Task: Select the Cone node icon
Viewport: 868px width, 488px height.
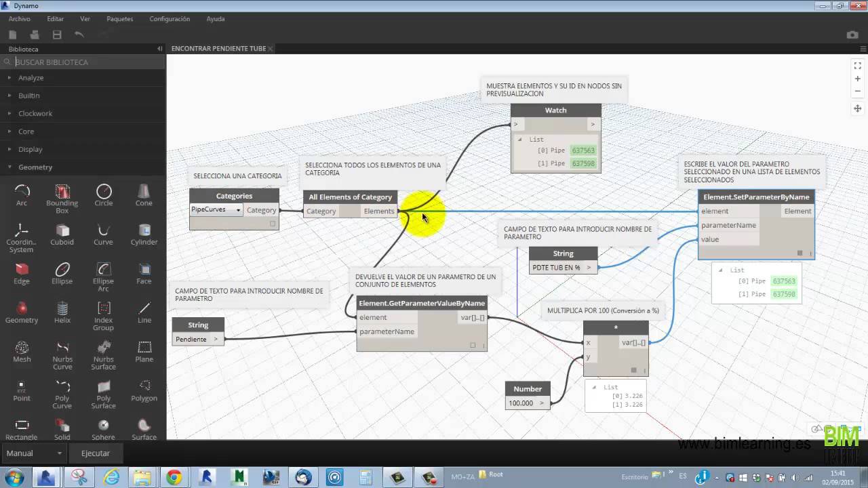Action: tap(144, 191)
